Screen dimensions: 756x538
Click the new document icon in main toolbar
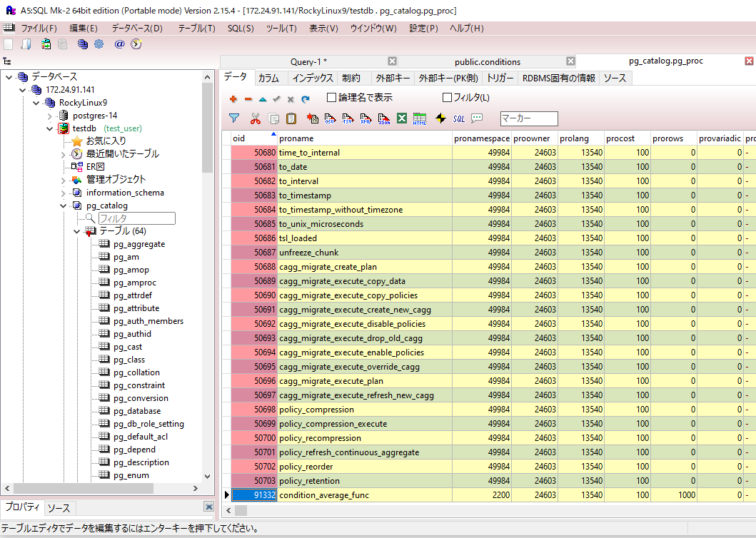pos(8,44)
